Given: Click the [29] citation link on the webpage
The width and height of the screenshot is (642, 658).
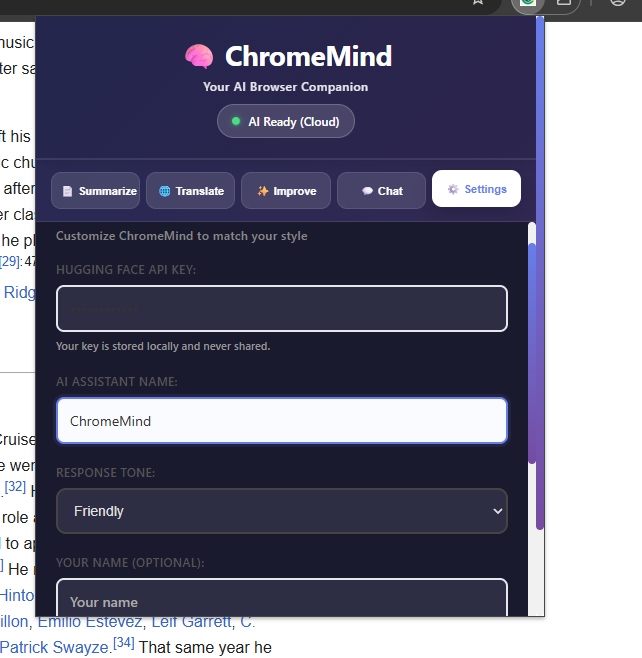Looking at the screenshot, I should pyautogui.click(x=9, y=261).
